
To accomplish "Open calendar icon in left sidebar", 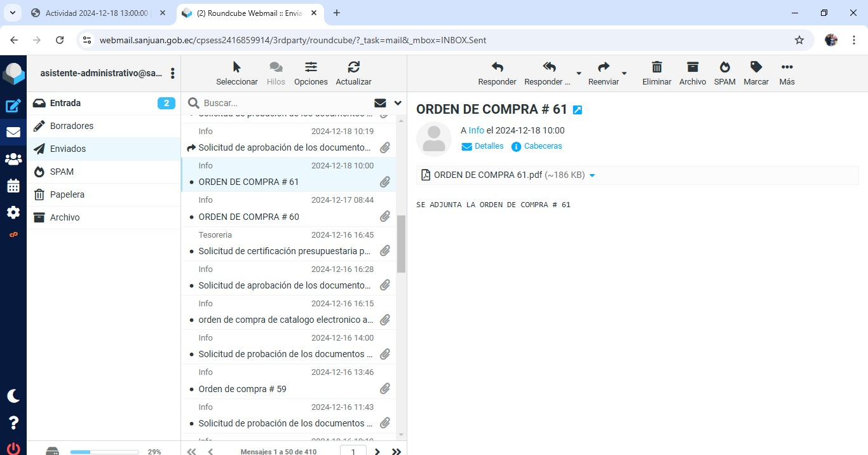I will [x=13, y=186].
